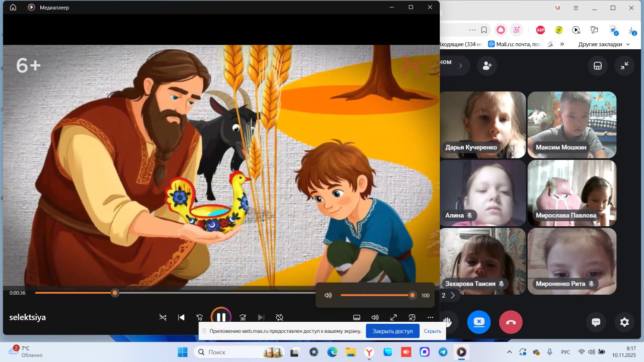Open the media player's more options menu
Image resolution: width=644 pixels, height=362 pixels.
(430, 317)
